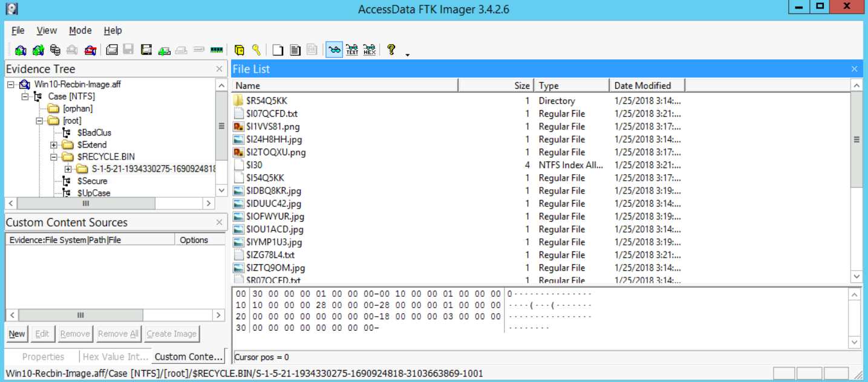The width and height of the screenshot is (868, 382).
Task: Toggle automatic file view glasses button
Action: tap(334, 50)
